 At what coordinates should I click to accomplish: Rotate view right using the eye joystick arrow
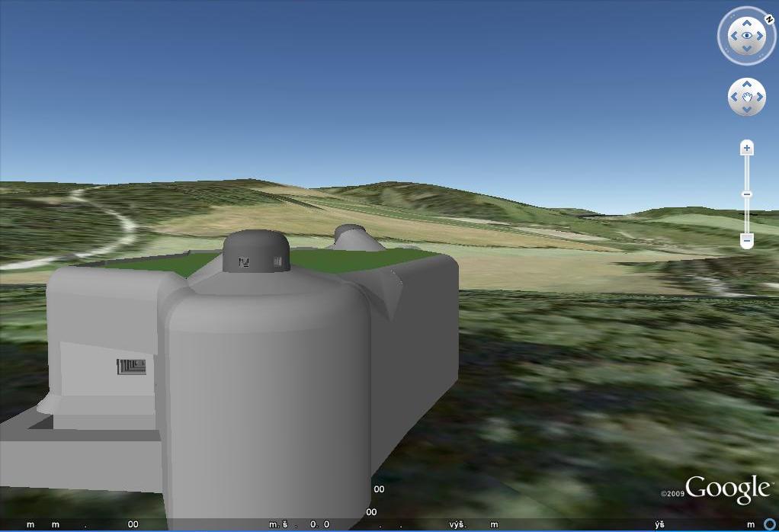pos(760,36)
